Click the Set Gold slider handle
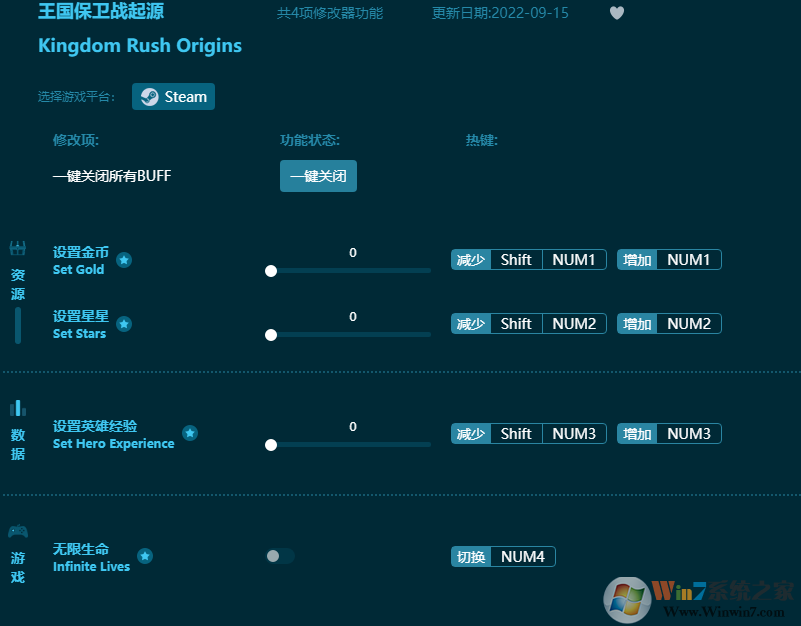 pyautogui.click(x=271, y=271)
